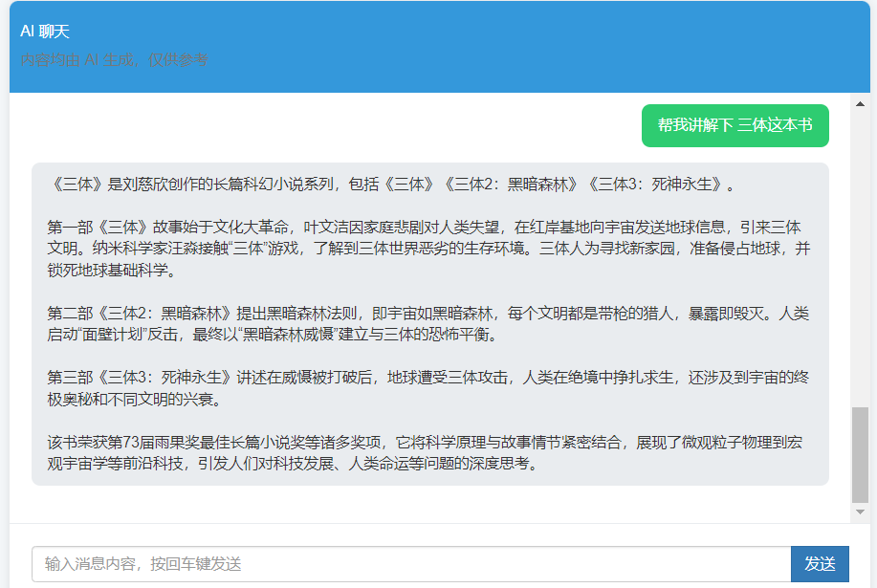Click the green user message bubble 帮我讲解下 三体这本书

734,125
